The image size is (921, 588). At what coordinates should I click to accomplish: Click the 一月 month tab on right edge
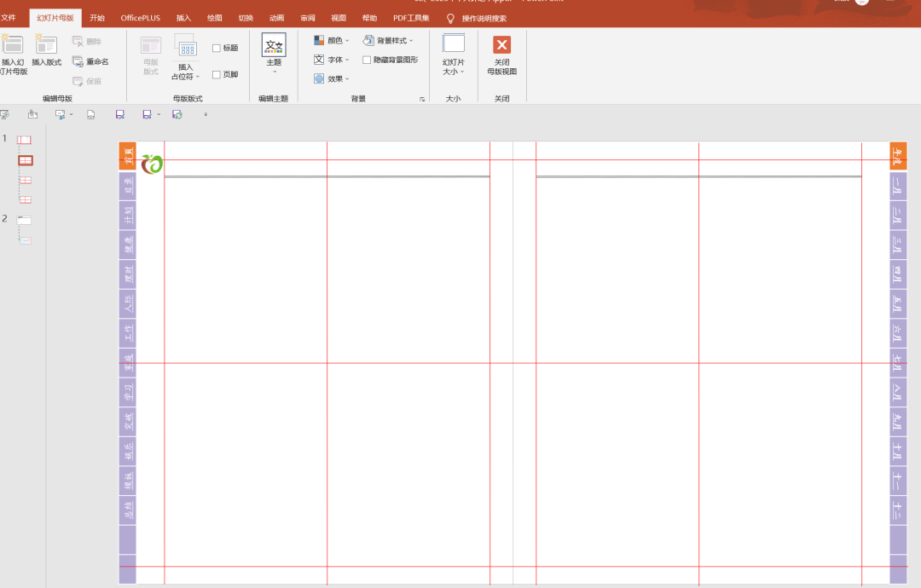(x=898, y=186)
